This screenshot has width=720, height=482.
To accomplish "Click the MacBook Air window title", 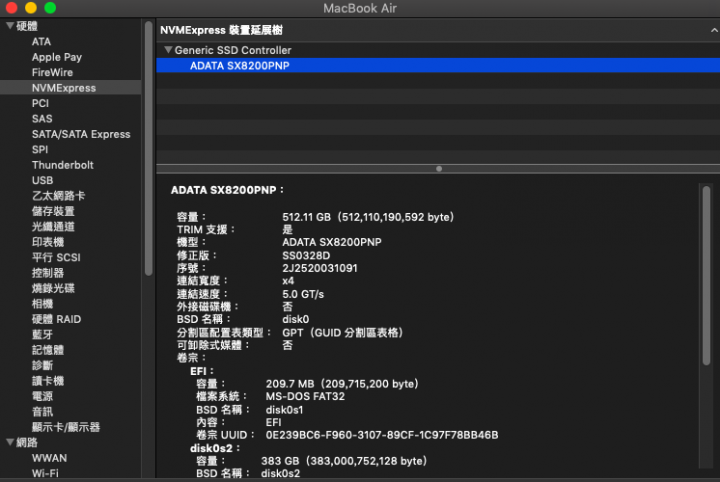I will pos(360,8).
